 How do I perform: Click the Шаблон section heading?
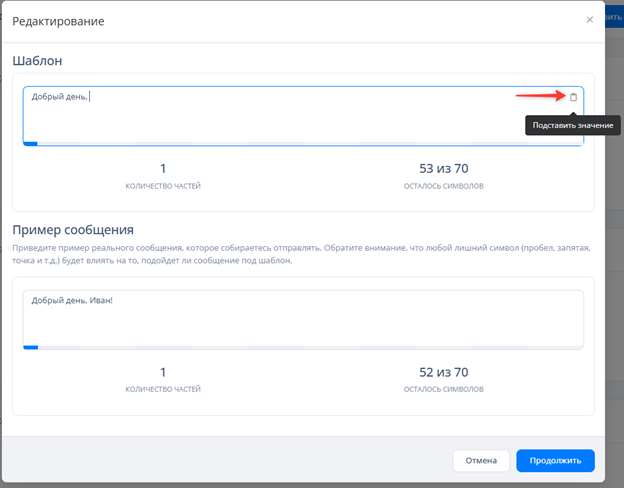tap(37, 61)
